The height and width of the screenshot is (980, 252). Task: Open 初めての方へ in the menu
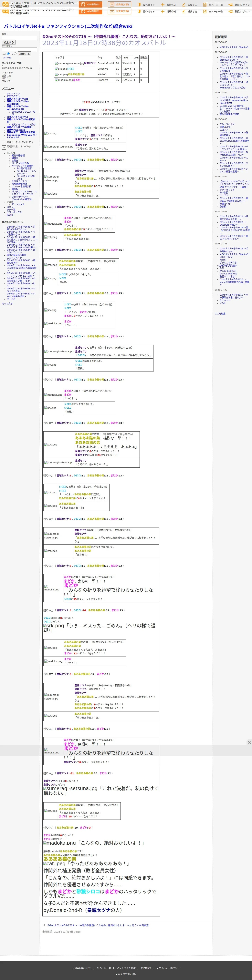coord(13,96)
